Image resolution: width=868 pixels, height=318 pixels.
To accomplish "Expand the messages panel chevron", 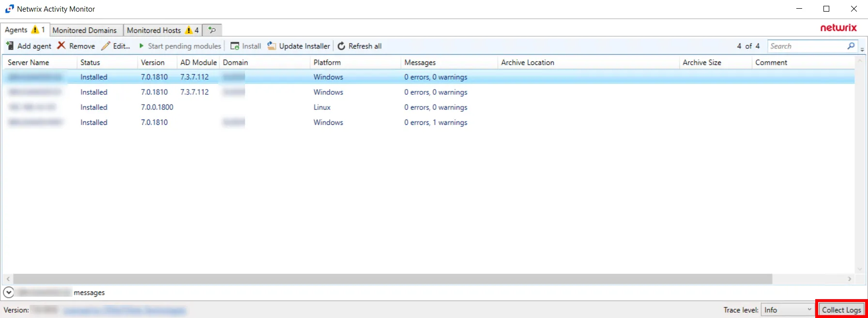I will click(8, 292).
